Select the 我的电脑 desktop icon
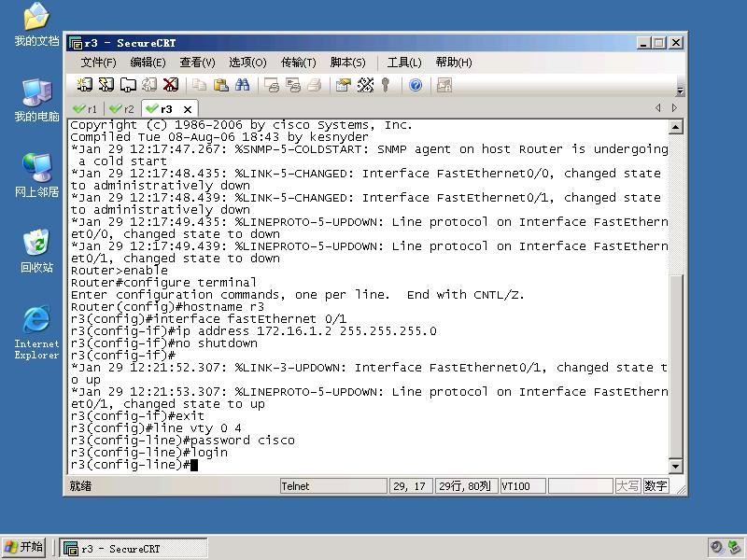Viewport: 747px width, 560px height. pos(36,100)
